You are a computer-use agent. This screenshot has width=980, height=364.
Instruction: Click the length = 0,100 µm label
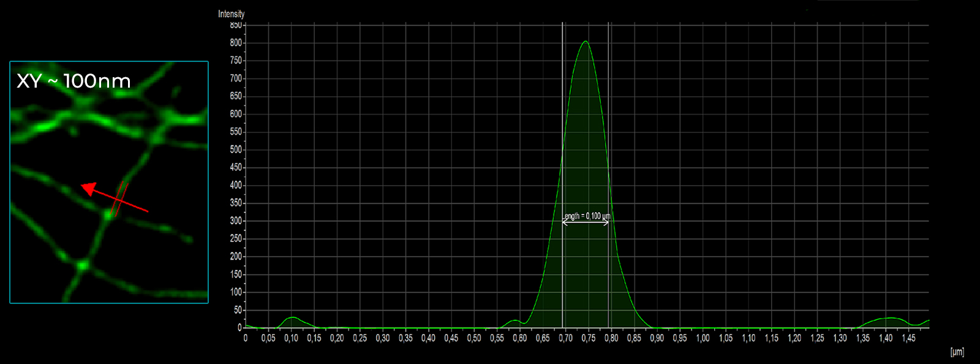tap(587, 216)
